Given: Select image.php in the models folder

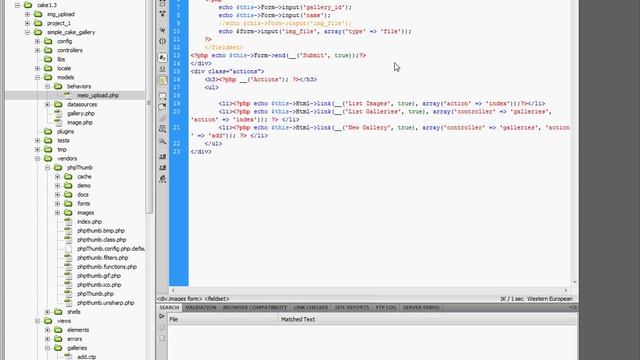Looking at the screenshot, I should pyautogui.click(x=80, y=122).
